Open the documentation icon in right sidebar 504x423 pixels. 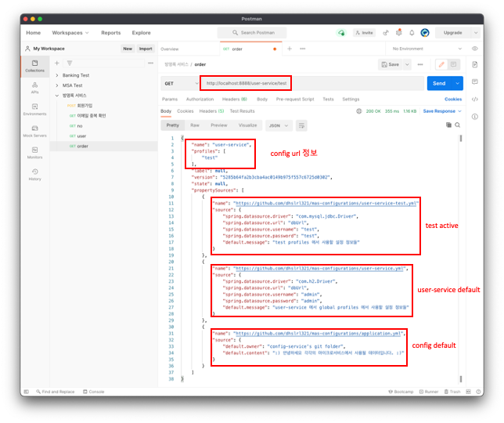[x=475, y=65]
